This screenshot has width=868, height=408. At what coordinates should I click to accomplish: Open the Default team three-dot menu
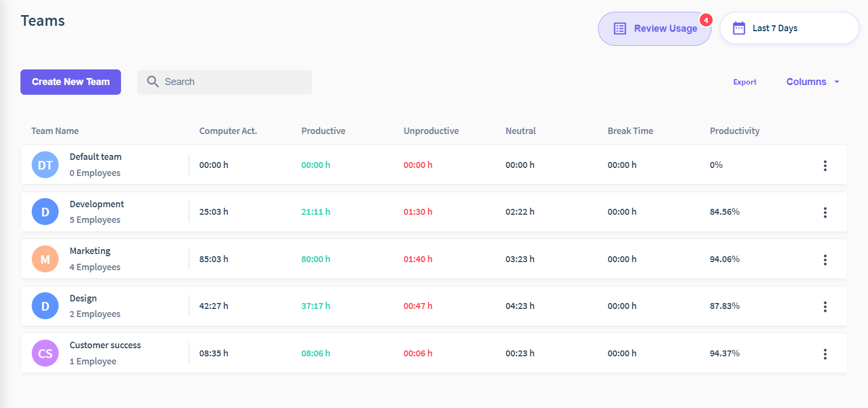825,165
